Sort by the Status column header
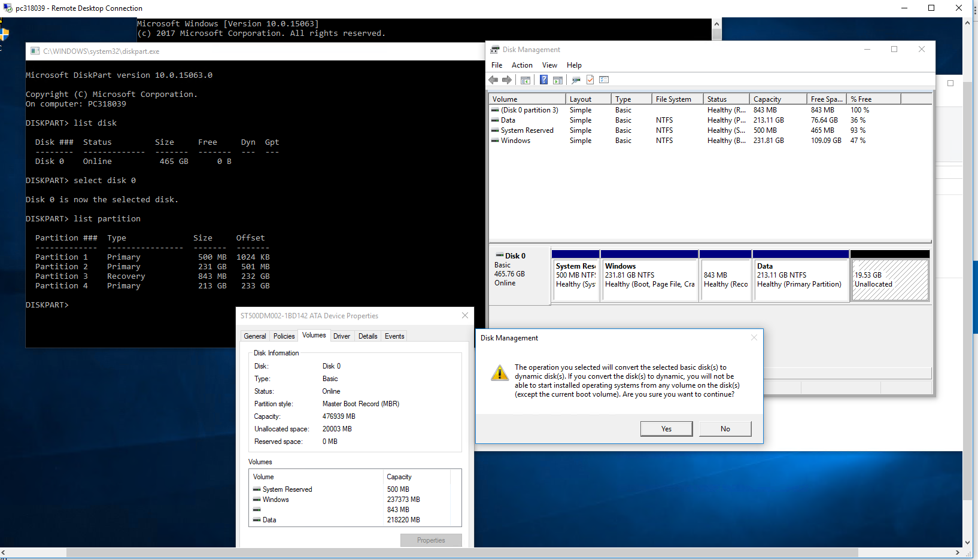 coord(727,99)
